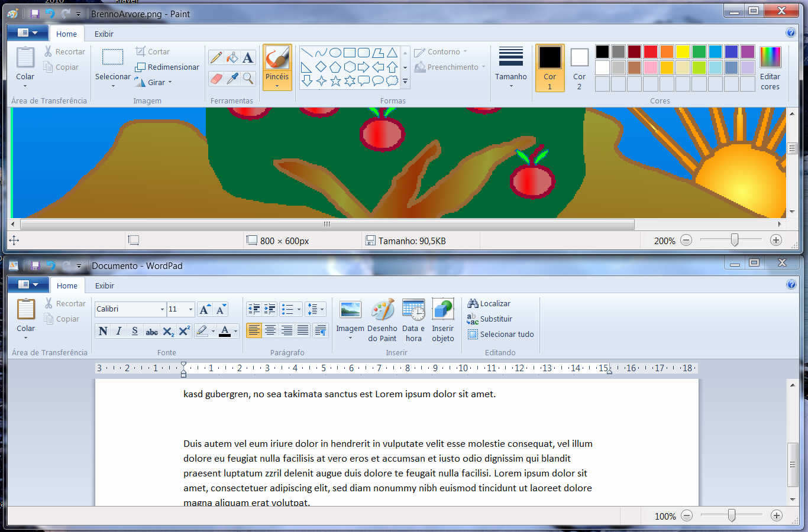The height and width of the screenshot is (532, 808).
Task: Click Inserir objeto in WordPad
Action: 442,321
